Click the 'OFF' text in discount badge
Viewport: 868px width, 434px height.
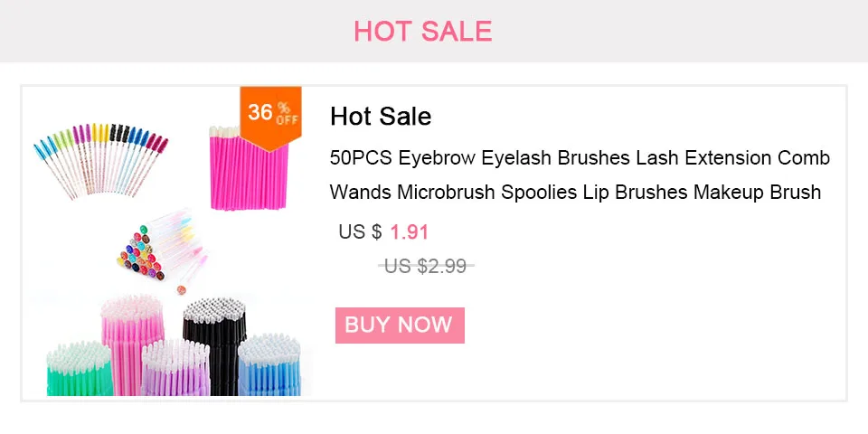click(x=287, y=119)
